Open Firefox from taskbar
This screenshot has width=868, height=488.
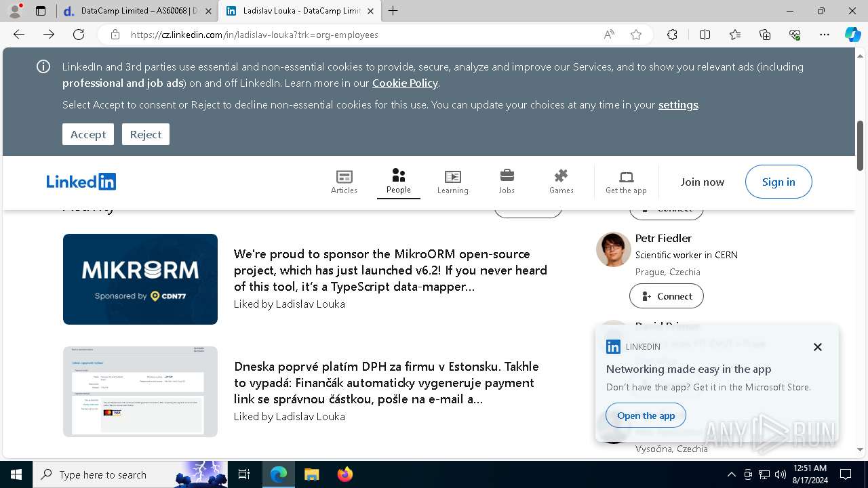coord(344,474)
